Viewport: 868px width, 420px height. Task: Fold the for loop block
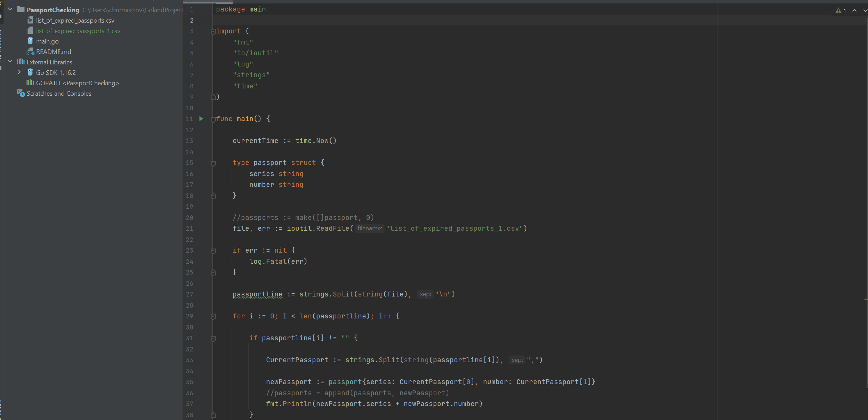213,317
